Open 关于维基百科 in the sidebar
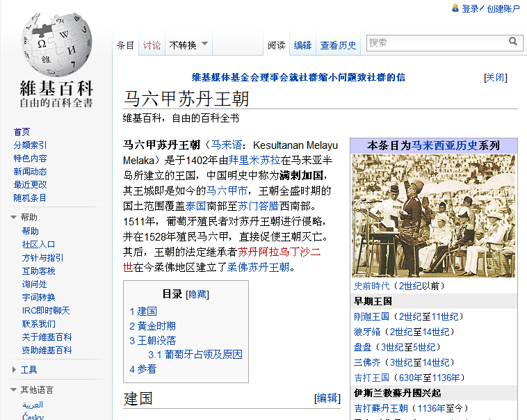 tap(47, 337)
